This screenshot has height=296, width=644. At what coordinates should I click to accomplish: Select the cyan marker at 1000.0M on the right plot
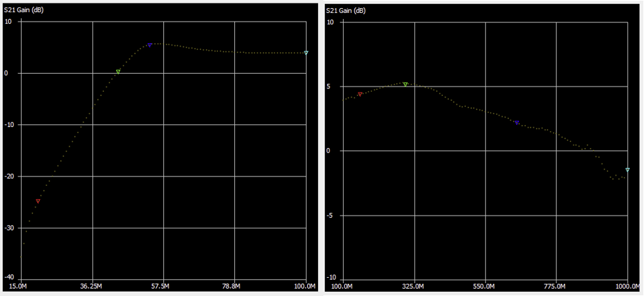(x=627, y=170)
